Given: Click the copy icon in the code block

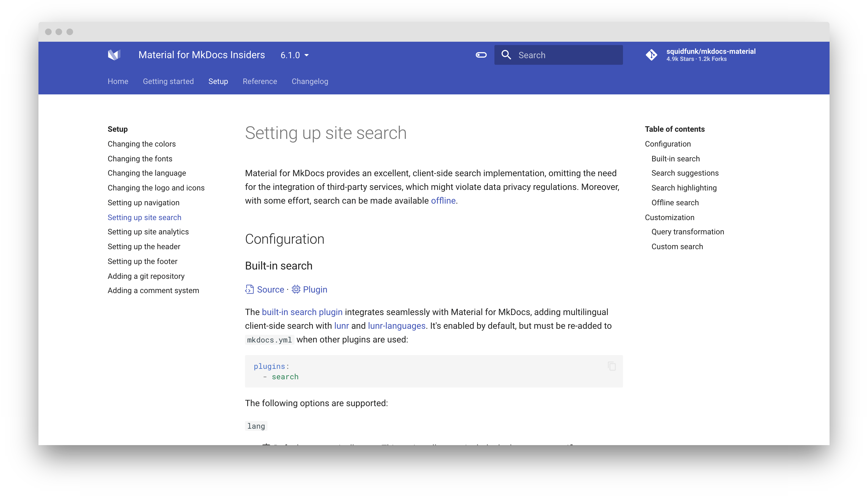Looking at the screenshot, I should [612, 366].
